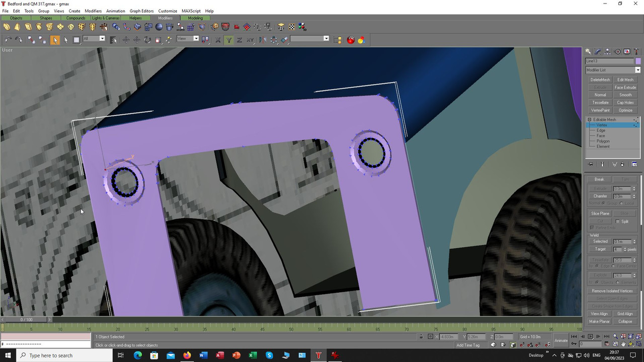Click the Weld Selected button
Viewport: 644px width, 362px height.
pyautogui.click(x=600, y=241)
